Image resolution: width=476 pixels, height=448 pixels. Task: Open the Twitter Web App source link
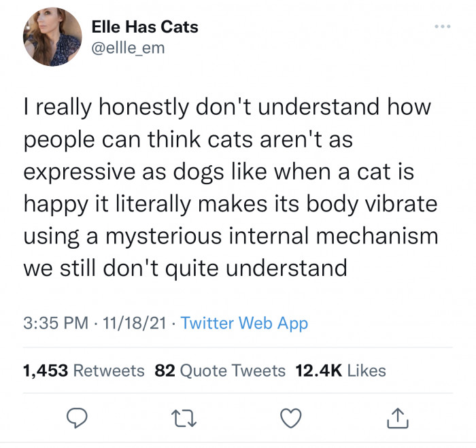click(x=245, y=324)
